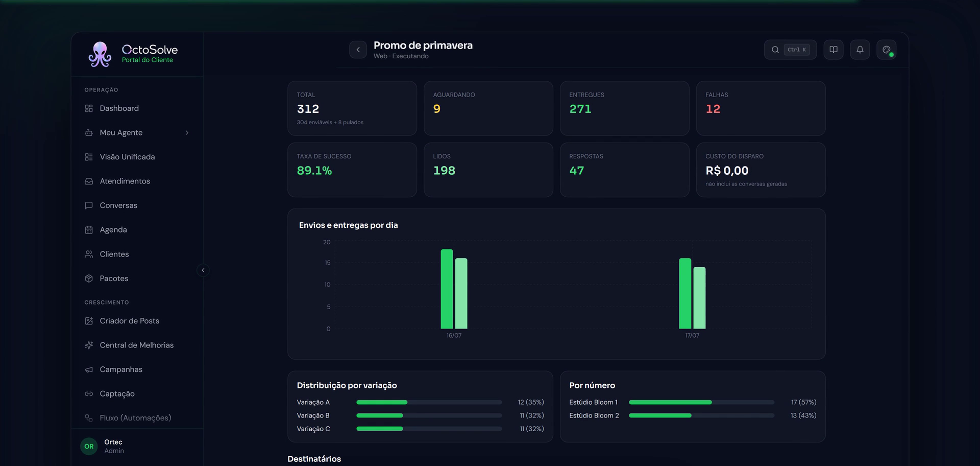
Task: Click the Agenda calendar icon
Action: pos(89,230)
